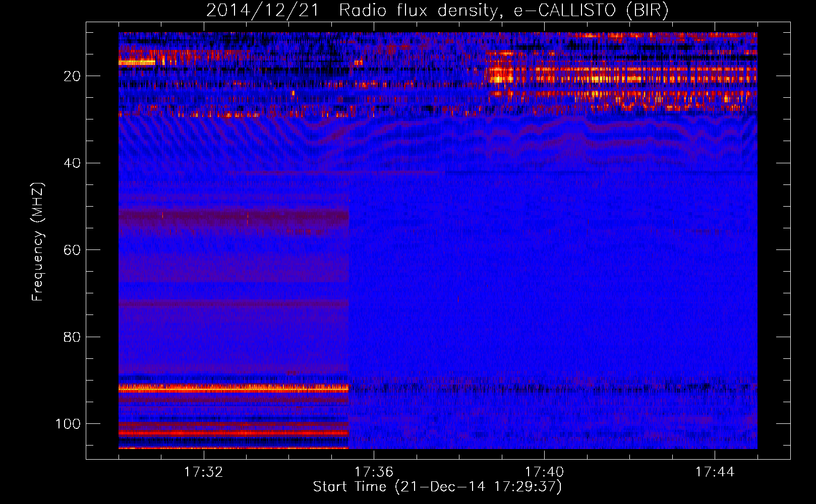Click the 80 MHz frequency tick label
Viewport: 816px width, 504px height.
point(72,337)
